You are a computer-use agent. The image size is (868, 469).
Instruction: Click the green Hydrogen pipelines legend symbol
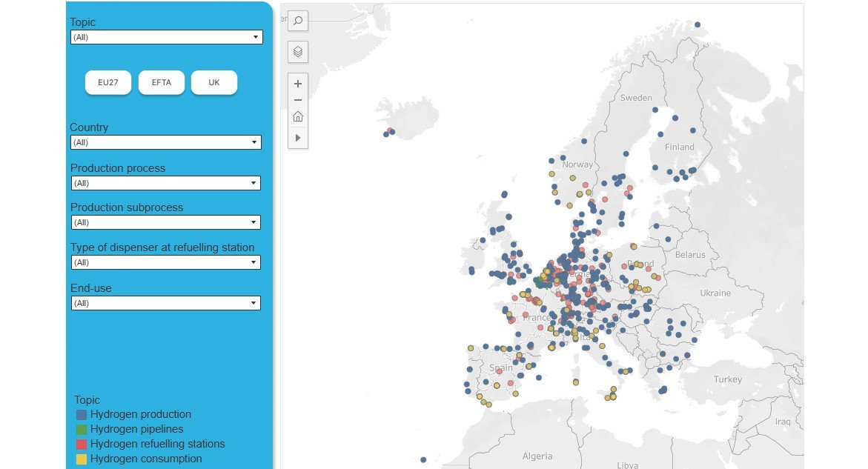pyautogui.click(x=80, y=429)
